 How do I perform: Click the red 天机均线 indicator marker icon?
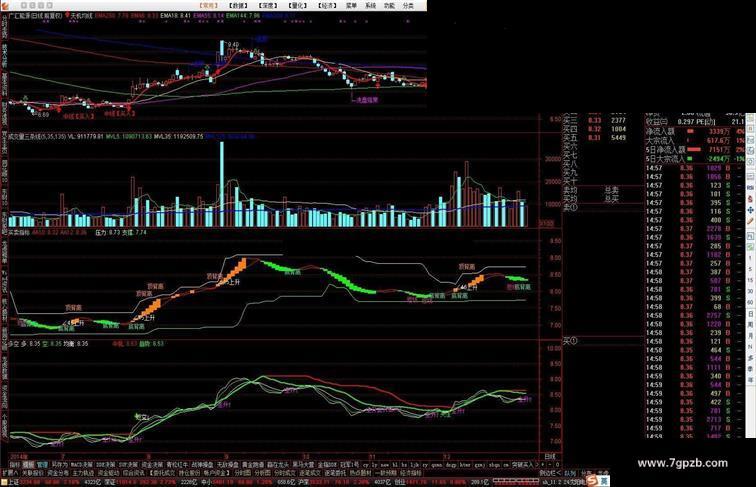pyautogui.click(x=67, y=15)
